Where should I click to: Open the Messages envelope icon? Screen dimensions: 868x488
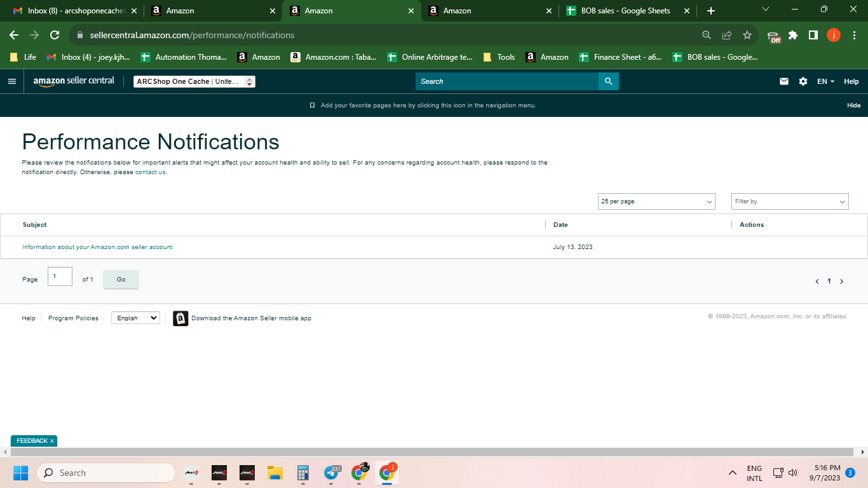pos(784,81)
